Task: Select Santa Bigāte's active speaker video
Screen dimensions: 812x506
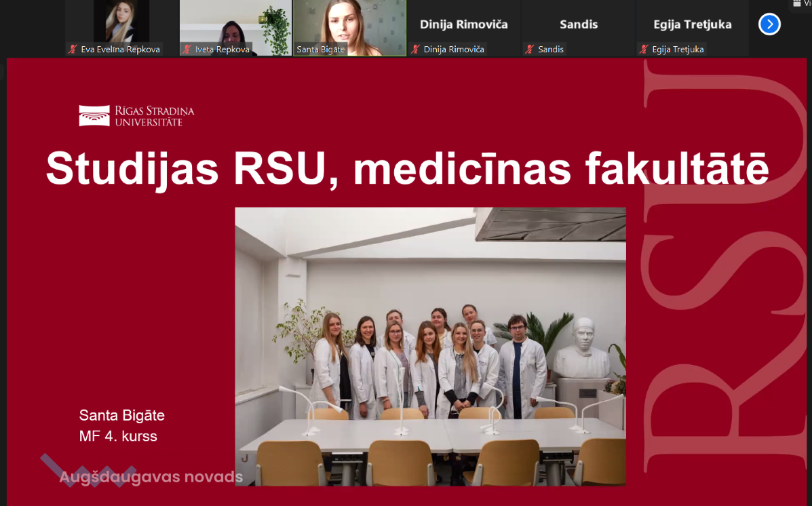Action: [350, 27]
